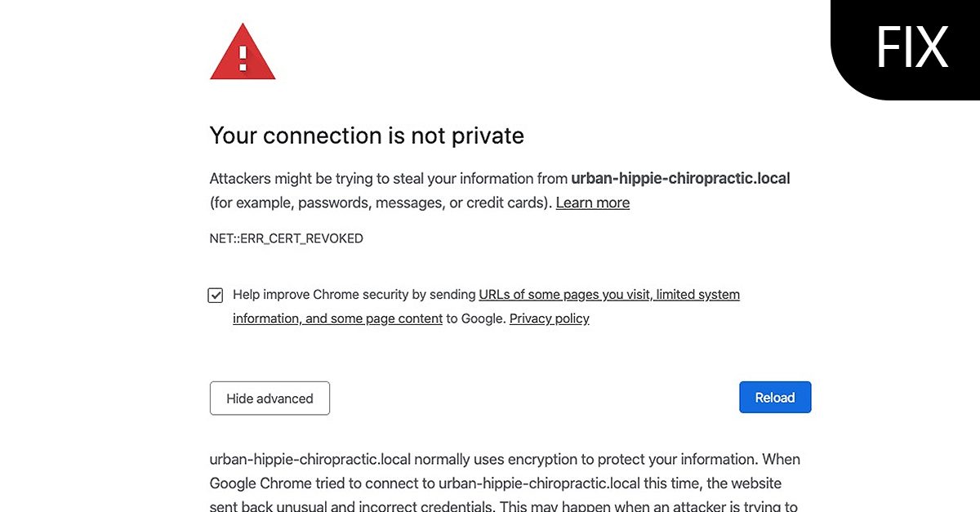Click the Hide advanced button
The image size is (980, 512).
(269, 398)
